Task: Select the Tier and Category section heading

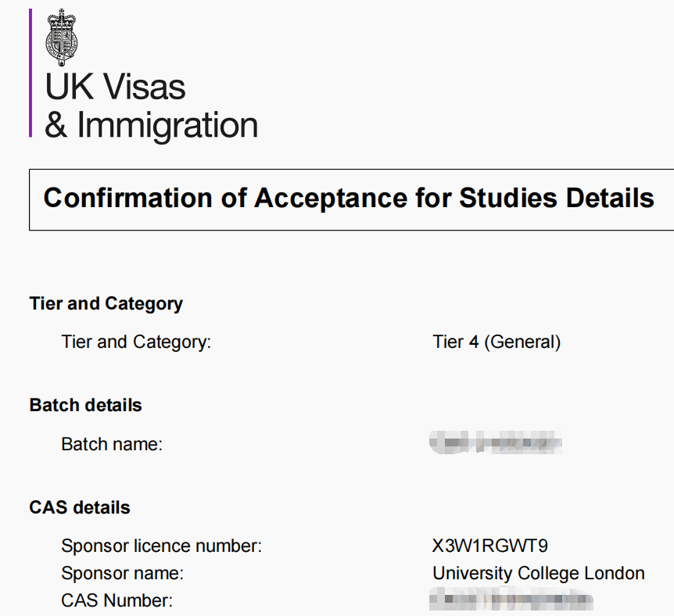Action: click(x=106, y=303)
